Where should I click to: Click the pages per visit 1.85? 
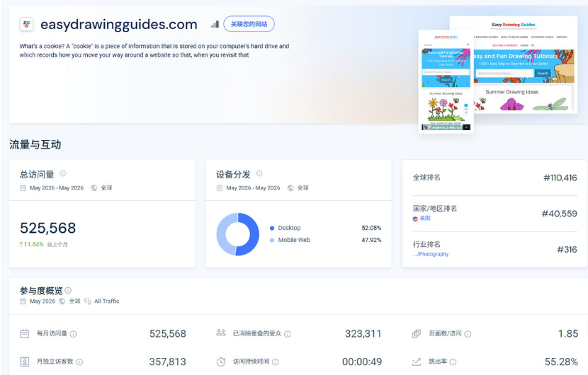pyautogui.click(x=568, y=334)
